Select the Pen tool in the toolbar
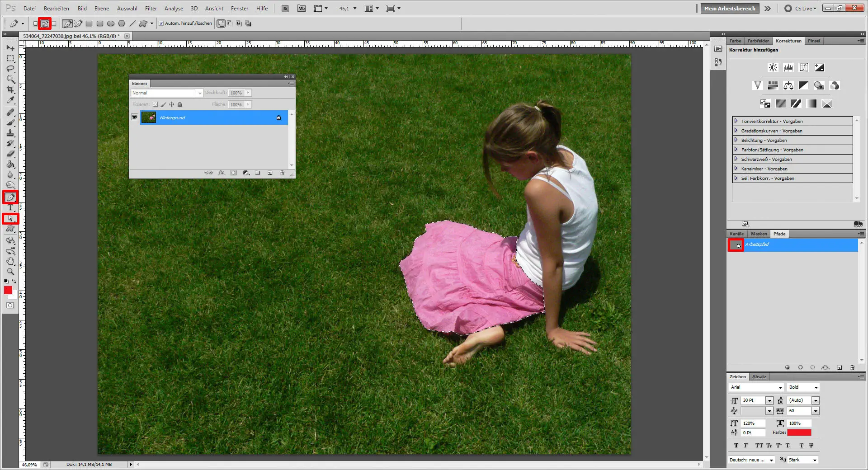 tap(11, 197)
